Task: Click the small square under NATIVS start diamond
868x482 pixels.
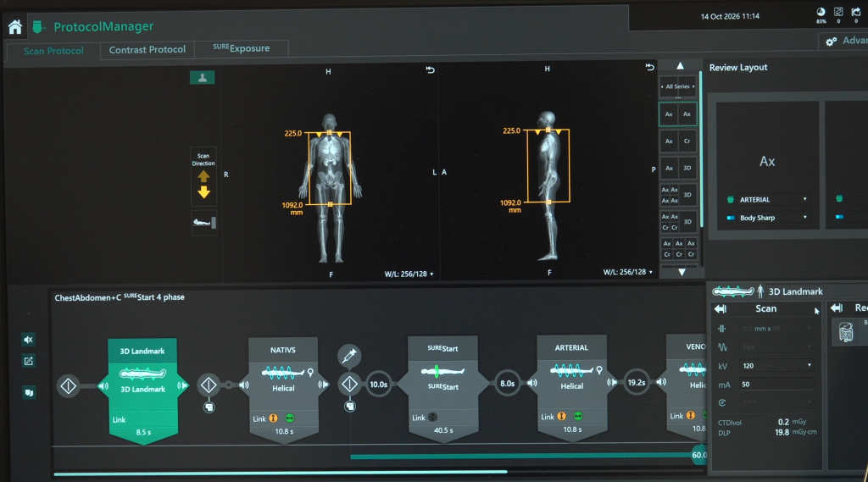Action: click(209, 407)
